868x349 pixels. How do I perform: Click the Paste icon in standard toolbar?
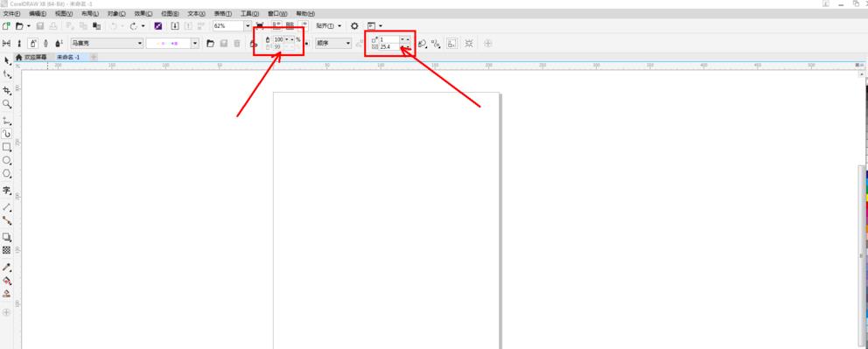tap(96, 26)
